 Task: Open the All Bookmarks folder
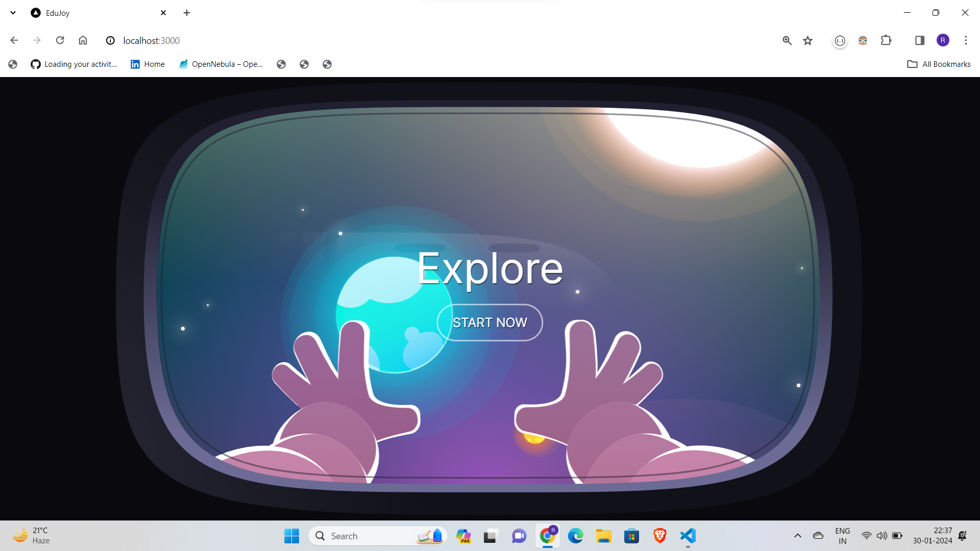[x=939, y=64]
